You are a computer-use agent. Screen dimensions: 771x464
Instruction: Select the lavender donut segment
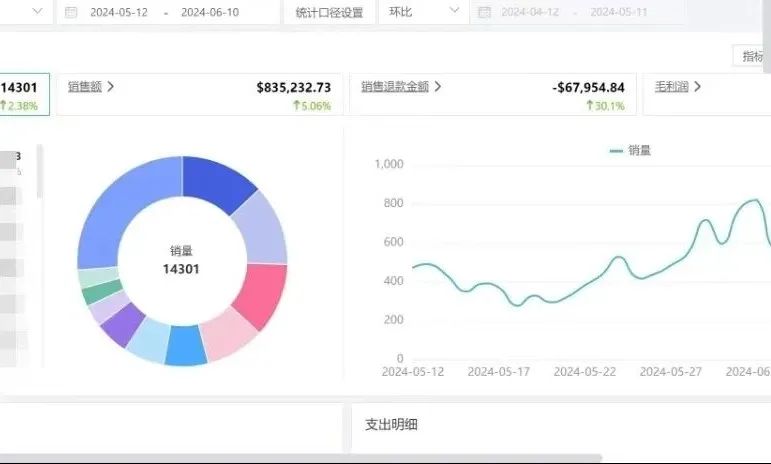tap(263, 229)
